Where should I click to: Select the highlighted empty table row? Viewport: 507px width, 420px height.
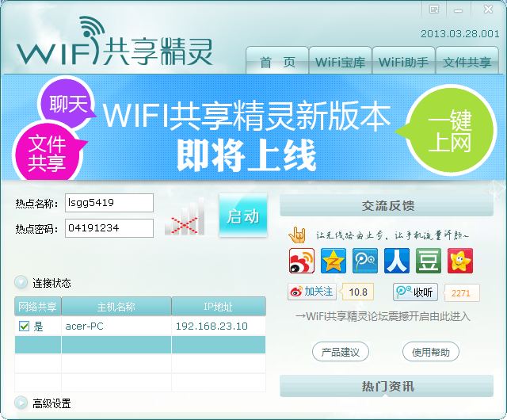pos(140,345)
